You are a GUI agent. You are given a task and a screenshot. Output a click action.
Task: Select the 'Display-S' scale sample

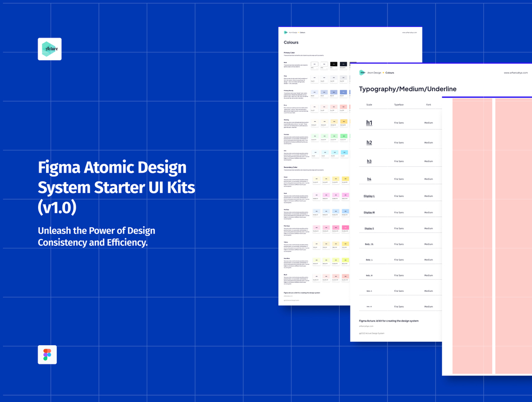point(369,228)
